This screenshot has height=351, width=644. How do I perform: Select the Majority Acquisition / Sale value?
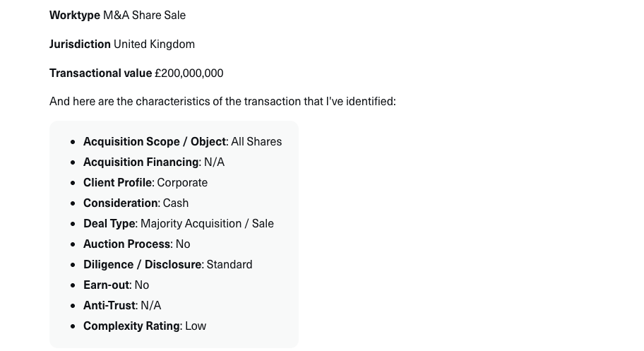click(x=207, y=223)
